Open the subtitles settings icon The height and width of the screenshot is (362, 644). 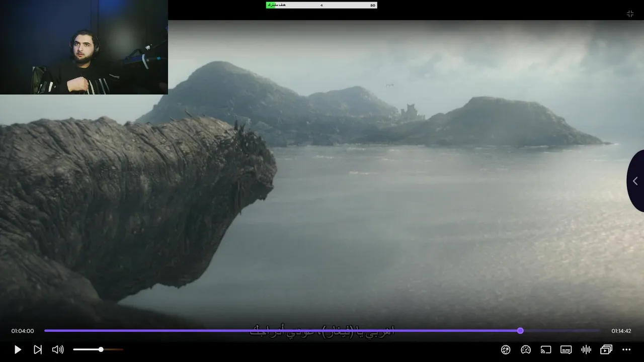(566, 349)
